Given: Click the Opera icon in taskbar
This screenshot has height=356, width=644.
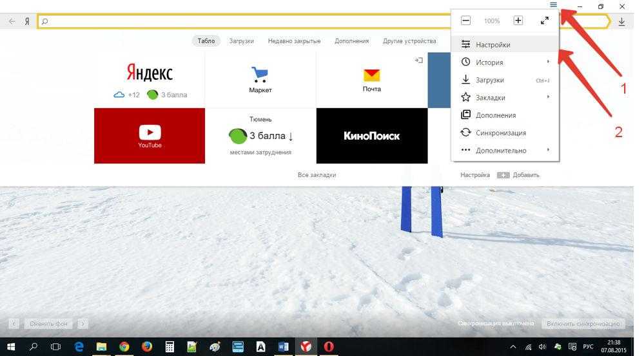Looking at the screenshot, I should point(329,346).
